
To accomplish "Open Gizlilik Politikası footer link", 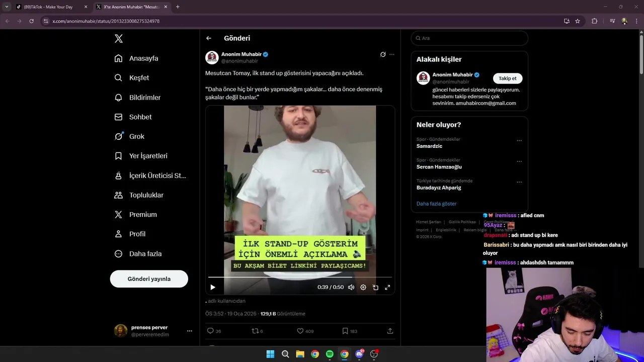I will point(462,222).
